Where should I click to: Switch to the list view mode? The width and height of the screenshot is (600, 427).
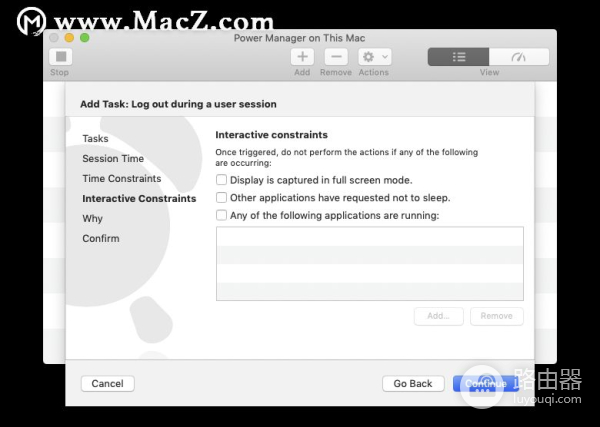point(458,57)
